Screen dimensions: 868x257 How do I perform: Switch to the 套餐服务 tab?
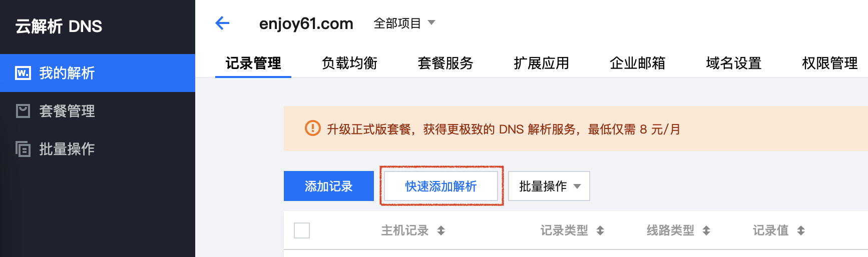[446, 63]
